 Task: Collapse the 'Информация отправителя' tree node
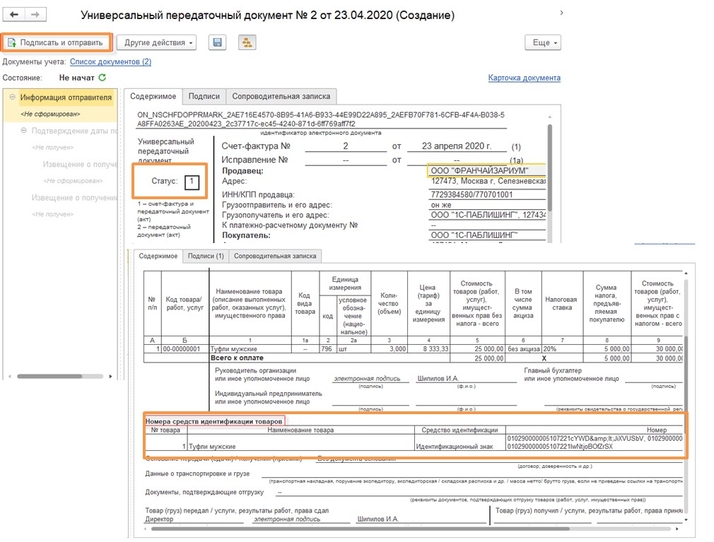click(11, 98)
